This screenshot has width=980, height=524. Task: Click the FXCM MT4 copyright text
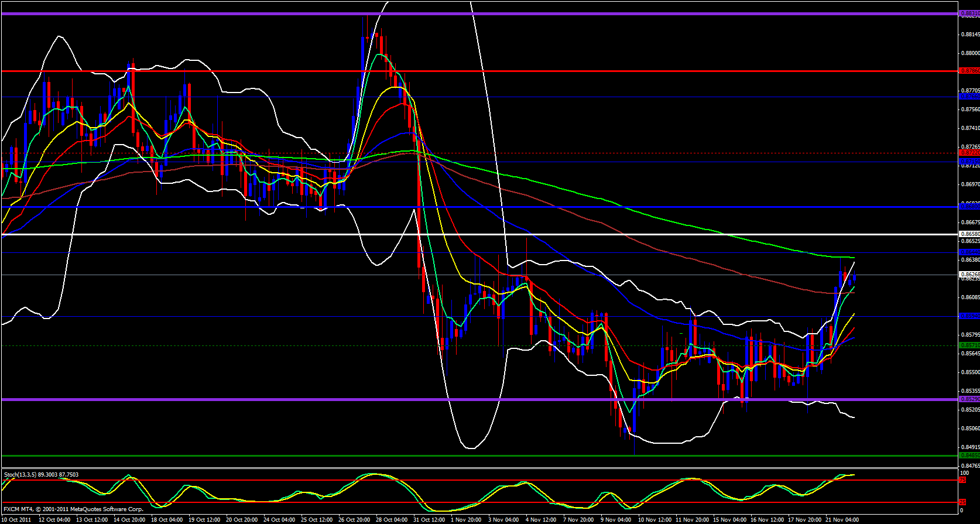click(x=73, y=509)
